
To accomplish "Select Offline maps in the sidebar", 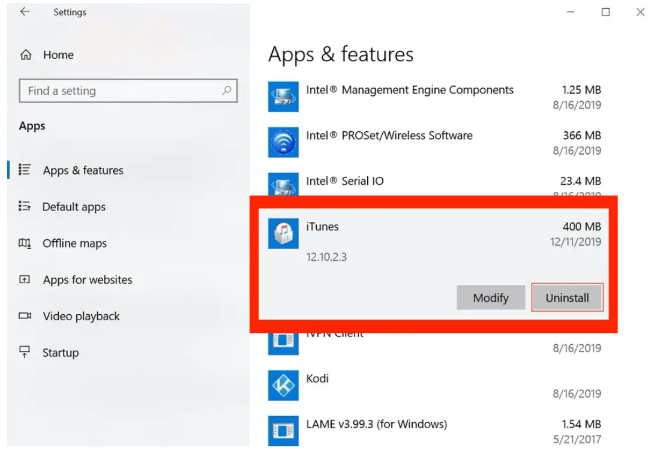I will [74, 244].
